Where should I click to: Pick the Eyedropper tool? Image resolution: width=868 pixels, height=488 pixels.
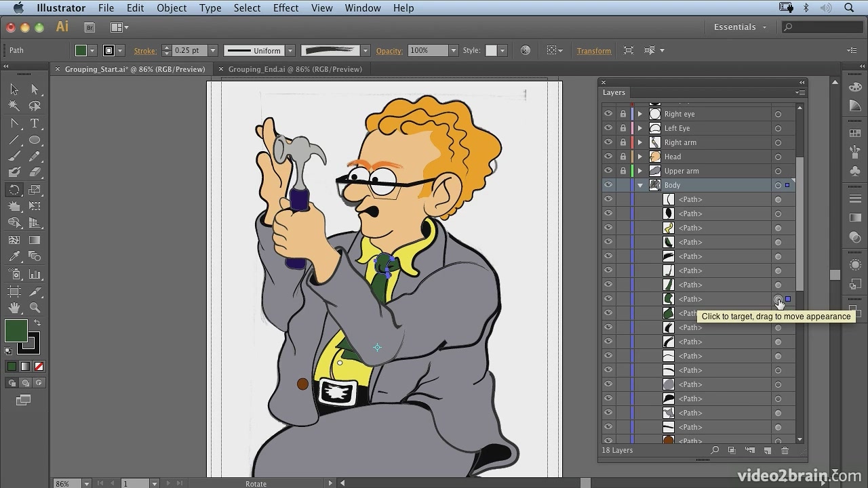14,257
